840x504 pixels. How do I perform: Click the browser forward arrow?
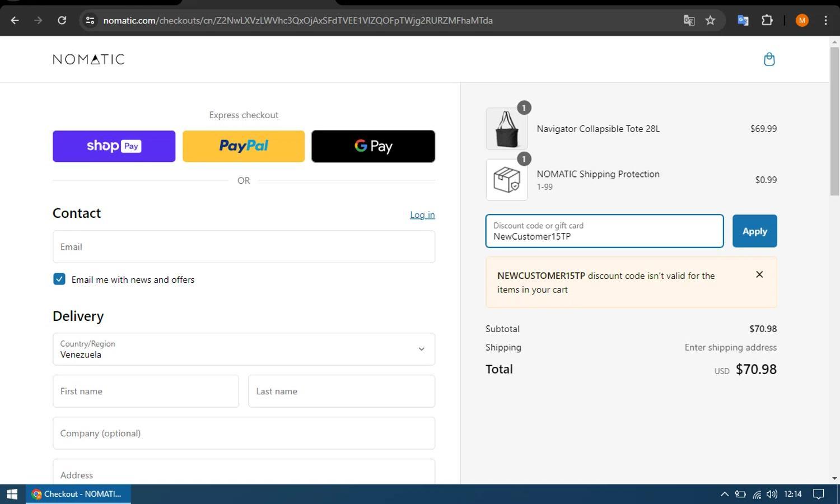[x=38, y=21]
